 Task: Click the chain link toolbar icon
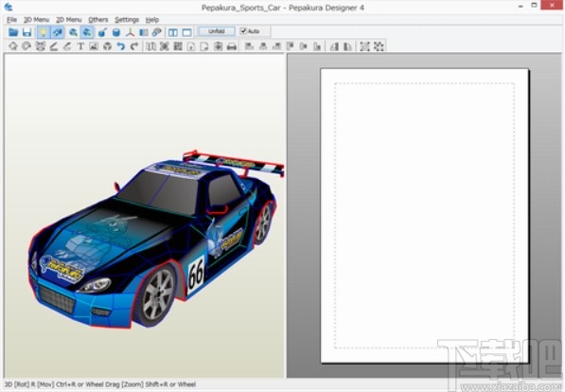click(157, 32)
